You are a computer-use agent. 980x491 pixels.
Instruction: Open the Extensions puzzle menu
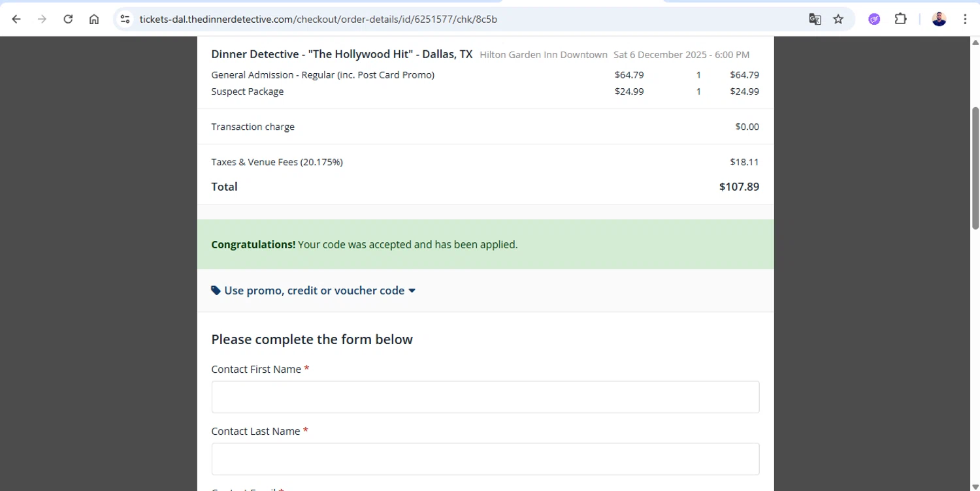(x=900, y=19)
